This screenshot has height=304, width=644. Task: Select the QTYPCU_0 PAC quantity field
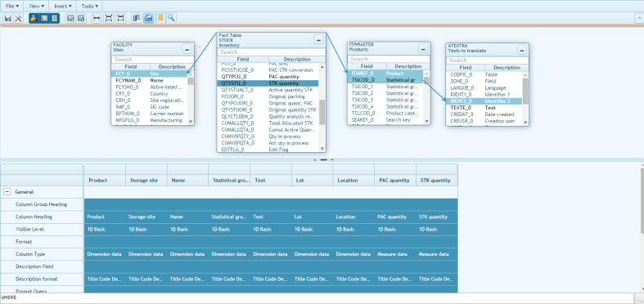coord(268,77)
